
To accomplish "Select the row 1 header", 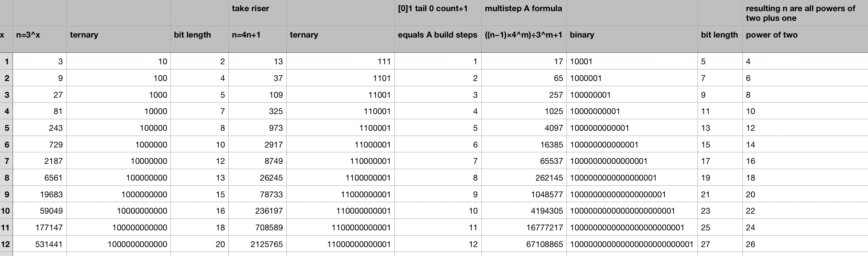I will tap(6, 61).
